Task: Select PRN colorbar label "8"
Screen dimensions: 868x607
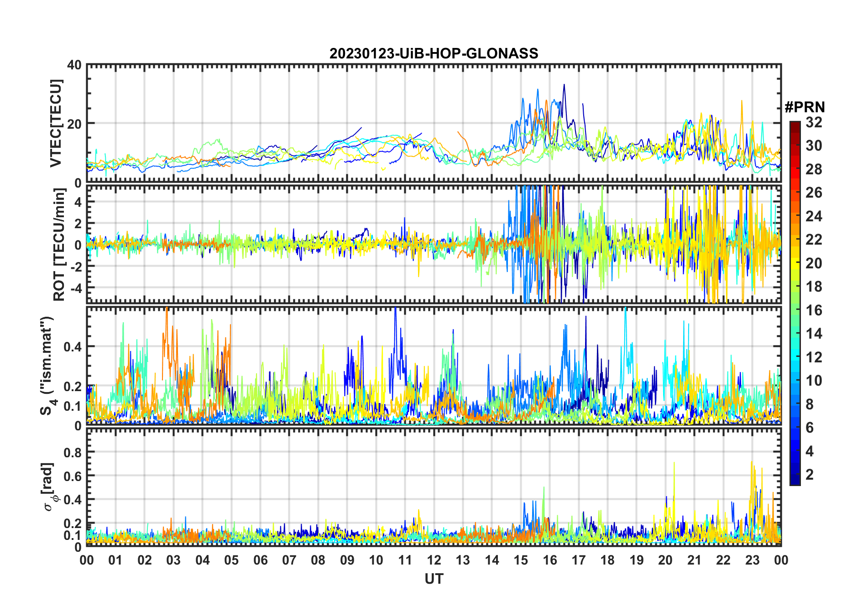Action: 810,404
